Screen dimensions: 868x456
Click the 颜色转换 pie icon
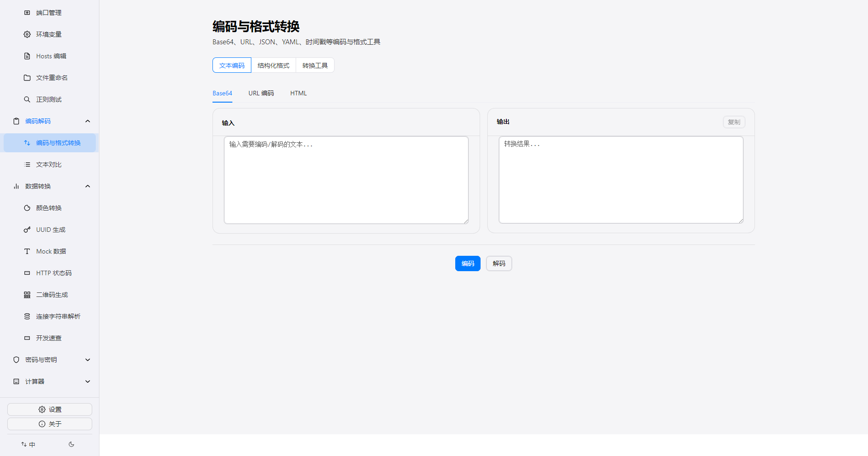click(x=27, y=208)
